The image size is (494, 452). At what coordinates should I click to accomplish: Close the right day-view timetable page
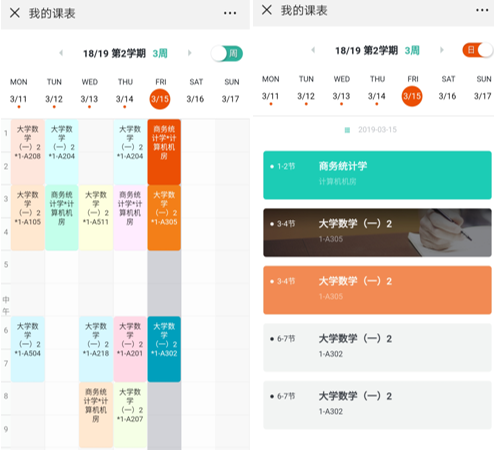click(x=267, y=10)
